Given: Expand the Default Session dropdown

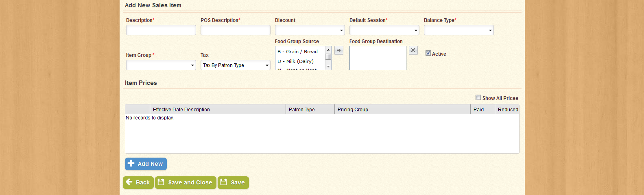Looking at the screenshot, I should click(x=384, y=30).
